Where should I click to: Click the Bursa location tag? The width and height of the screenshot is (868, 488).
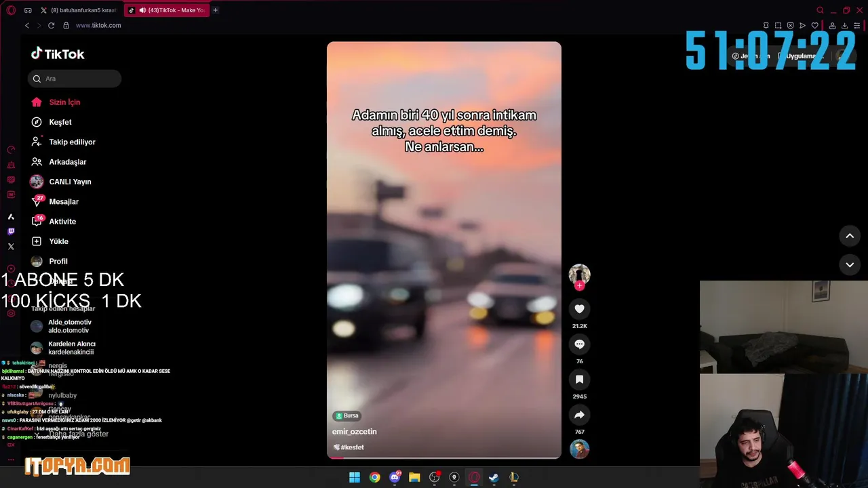[347, 415]
